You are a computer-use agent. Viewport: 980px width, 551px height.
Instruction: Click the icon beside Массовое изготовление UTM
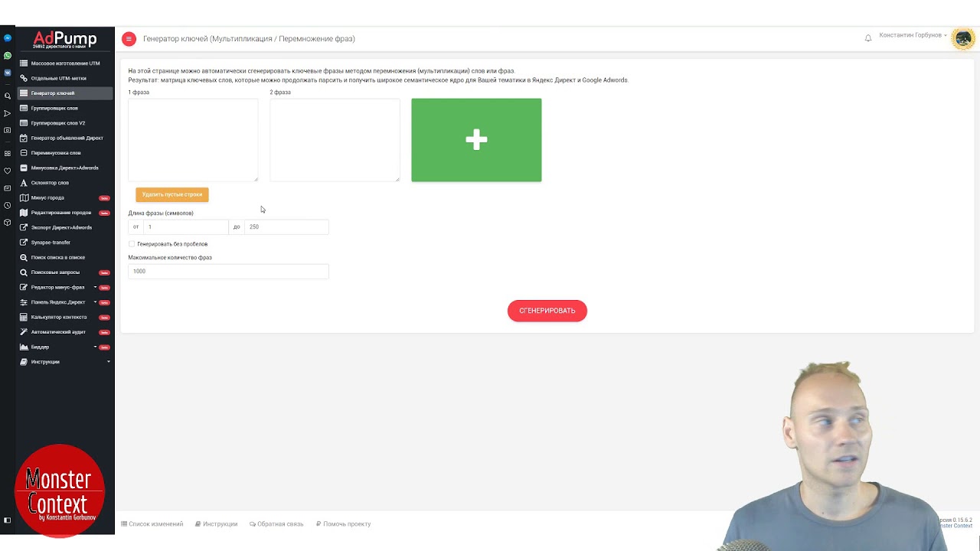(x=24, y=64)
